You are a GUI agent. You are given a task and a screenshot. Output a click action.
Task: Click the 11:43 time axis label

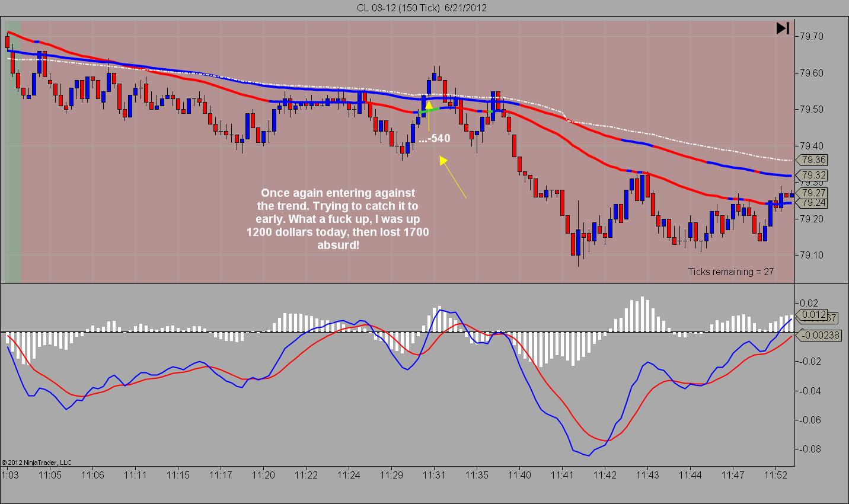pos(647,475)
